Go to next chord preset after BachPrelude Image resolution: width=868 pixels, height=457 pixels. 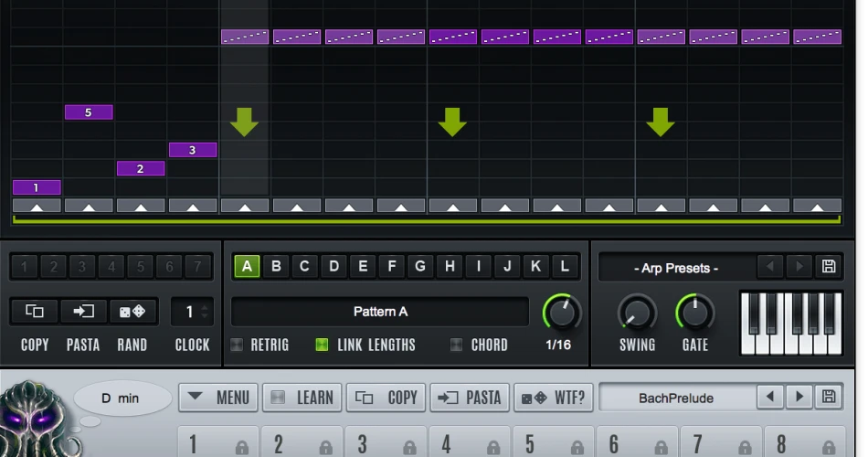pyautogui.click(x=799, y=398)
